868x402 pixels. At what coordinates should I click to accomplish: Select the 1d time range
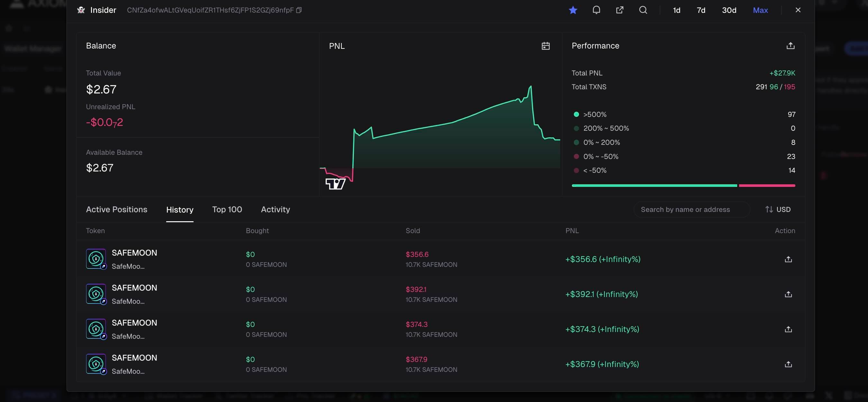coord(676,10)
